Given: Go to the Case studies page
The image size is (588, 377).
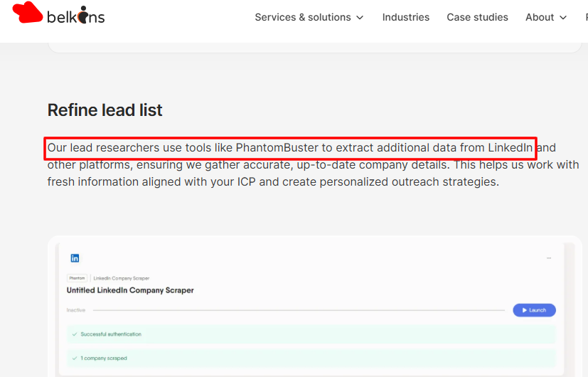Looking at the screenshot, I should click(477, 17).
